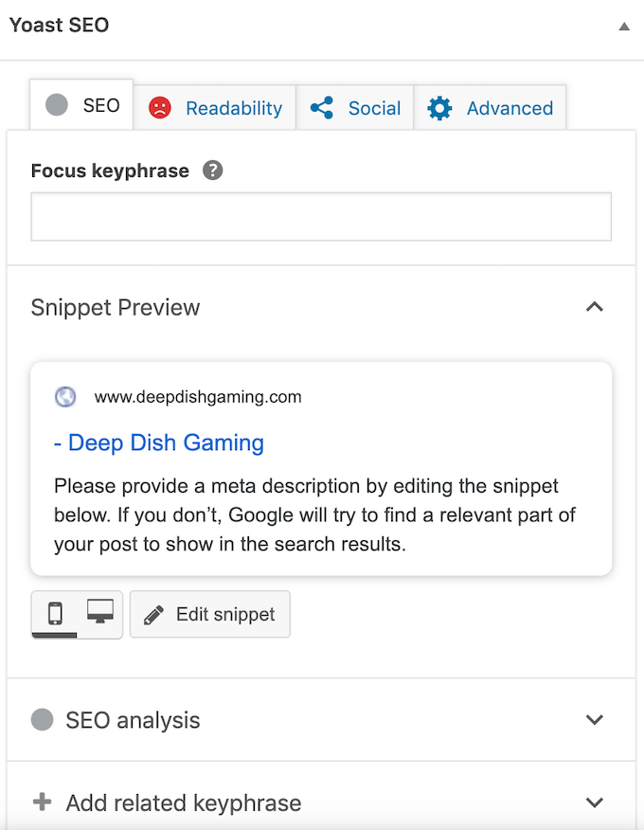Screen dimensions: 644x830
Task: Click the Yoast SEO panel title
Action: 60,25
